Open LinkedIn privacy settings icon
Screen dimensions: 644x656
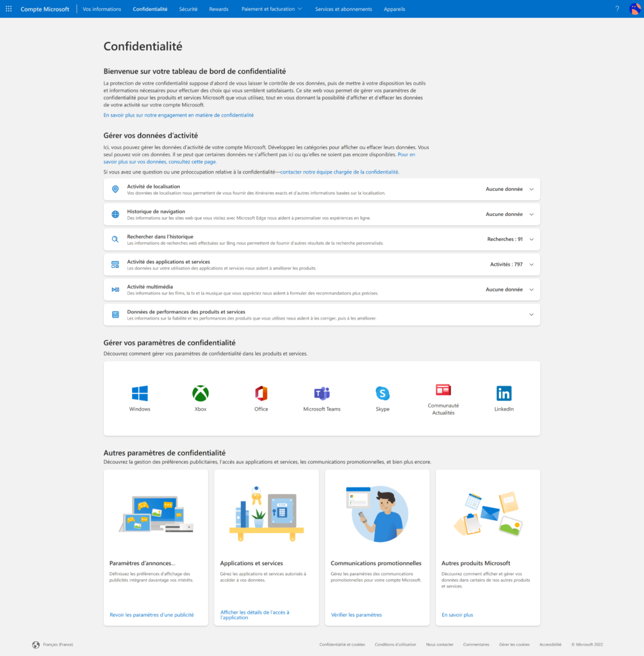point(504,393)
